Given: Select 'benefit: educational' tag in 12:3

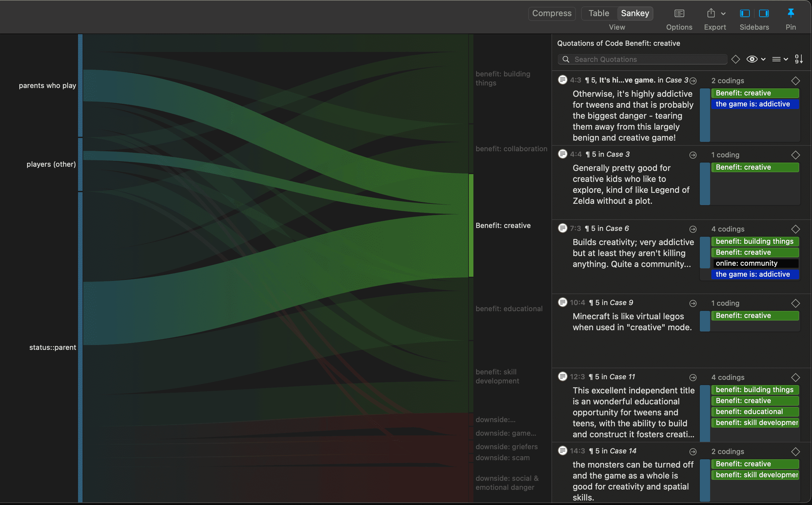Looking at the screenshot, I should coord(755,411).
